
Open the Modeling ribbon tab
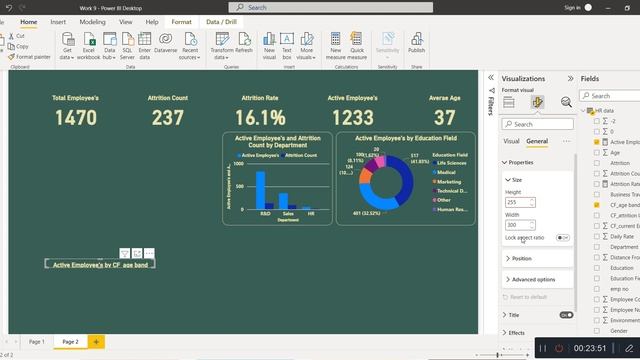coord(92,22)
